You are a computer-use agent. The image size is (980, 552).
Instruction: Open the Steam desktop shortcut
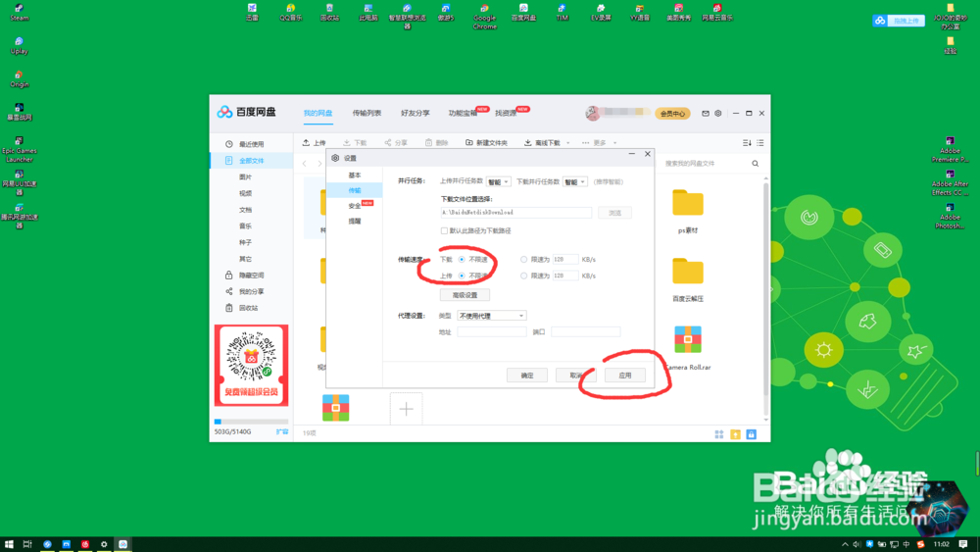click(20, 13)
